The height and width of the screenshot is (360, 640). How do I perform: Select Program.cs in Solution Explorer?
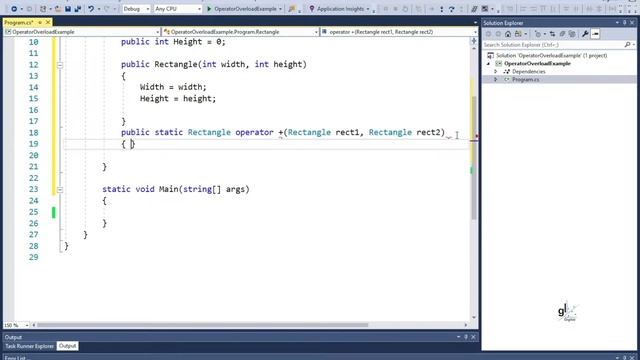(x=525, y=80)
